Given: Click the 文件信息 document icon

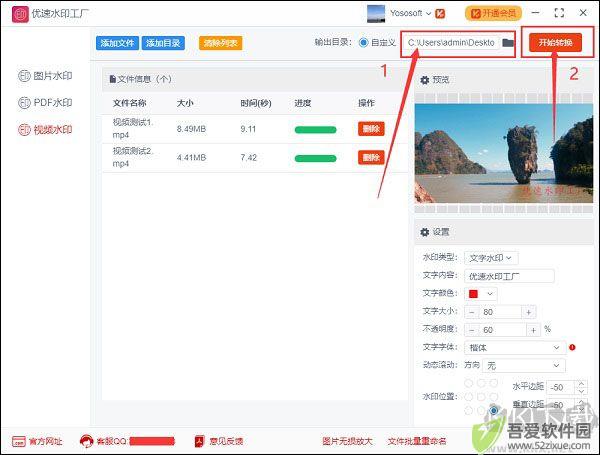Looking at the screenshot, I should (x=112, y=79).
